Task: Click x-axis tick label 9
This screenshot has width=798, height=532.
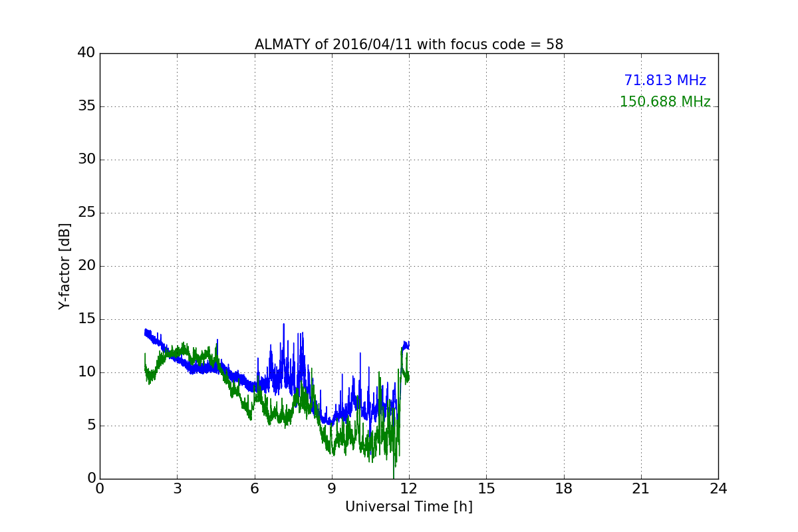Action: click(332, 488)
